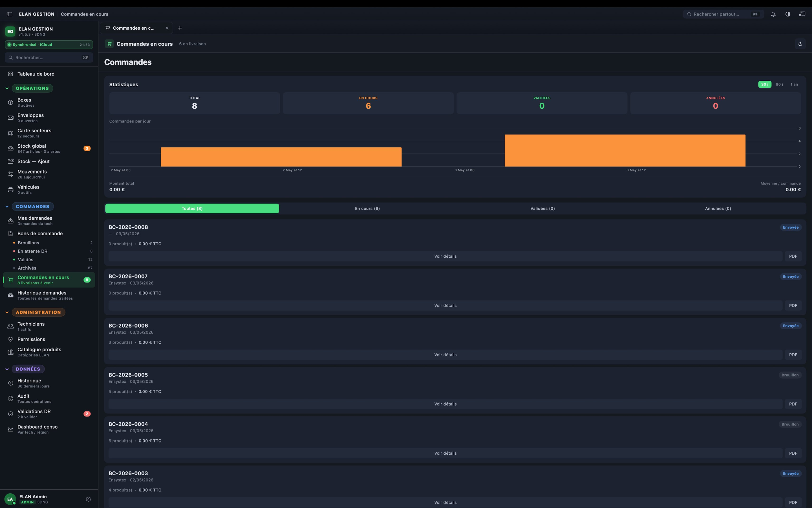The height and width of the screenshot is (508, 812).
Task: Open Stock global section
Action: click(x=49, y=148)
